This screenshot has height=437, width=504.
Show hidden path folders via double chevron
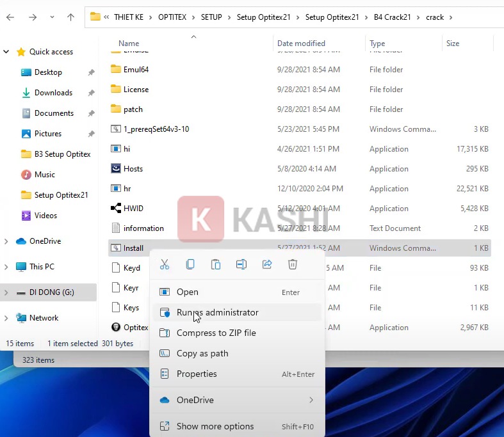(x=106, y=17)
